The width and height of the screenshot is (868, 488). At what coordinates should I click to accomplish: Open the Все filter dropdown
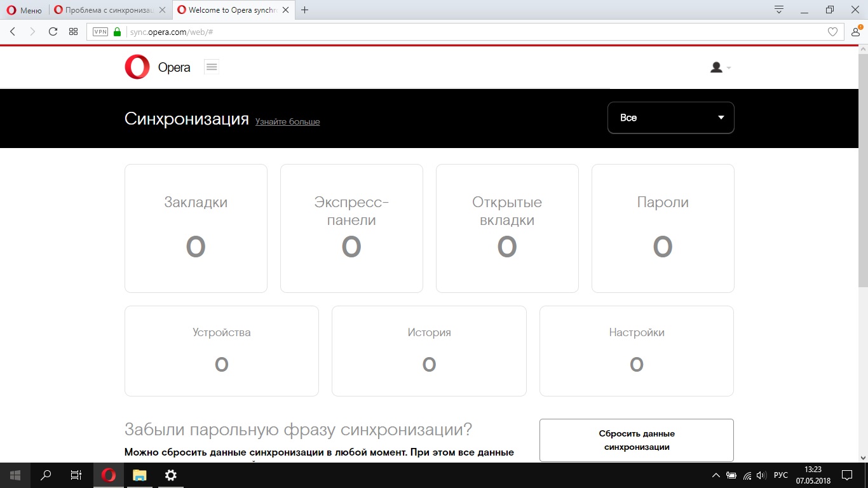(671, 118)
